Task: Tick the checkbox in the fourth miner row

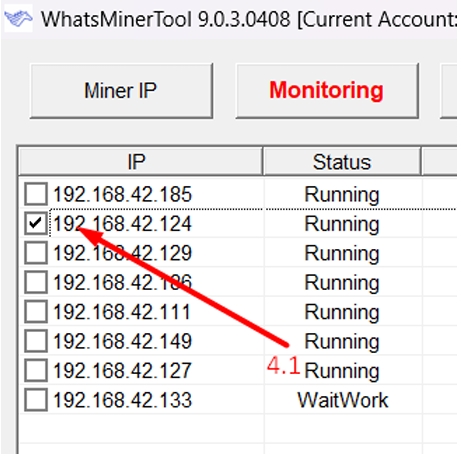Action: (36, 282)
